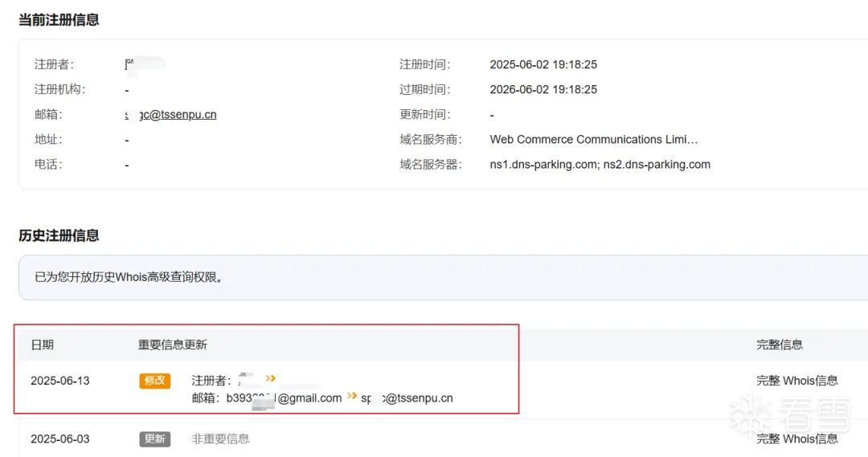
Task: Click the truncated registrar name Web Commerce Communications
Action: click(x=593, y=140)
